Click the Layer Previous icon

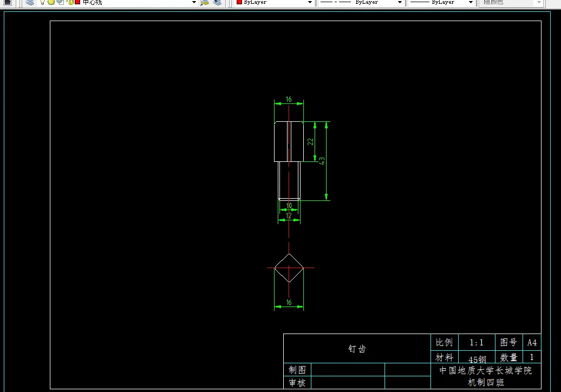217,2
